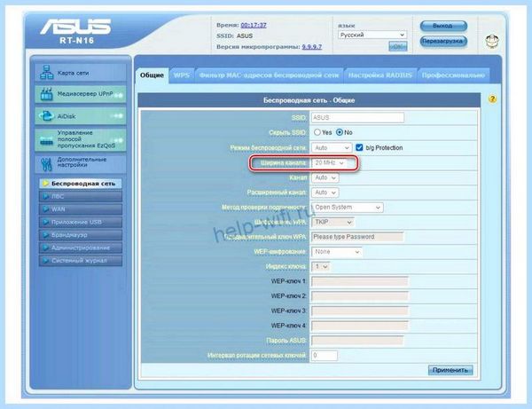Click the 'SSID: ASUS' header text
The width and height of the screenshot is (532, 409).
[234, 36]
